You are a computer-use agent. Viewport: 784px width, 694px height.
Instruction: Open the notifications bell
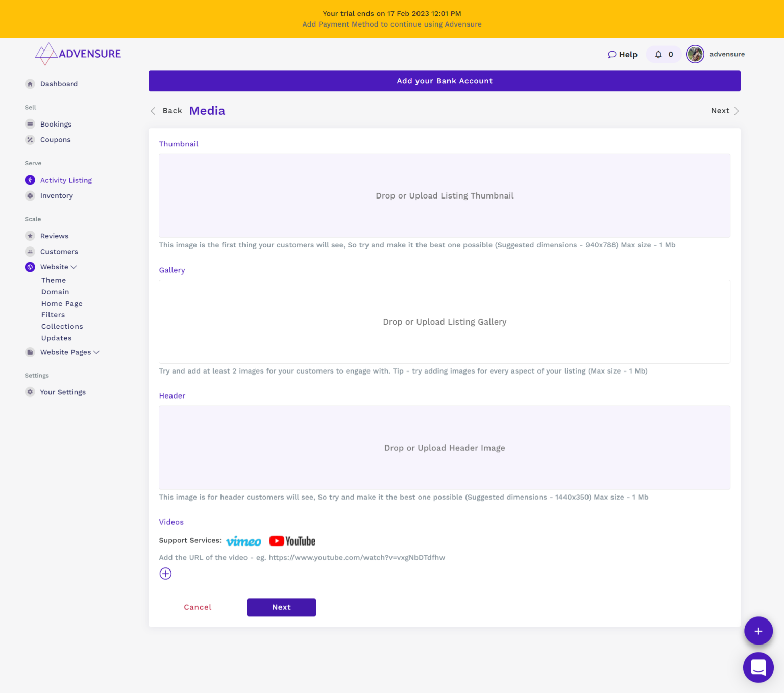tap(659, 55)
